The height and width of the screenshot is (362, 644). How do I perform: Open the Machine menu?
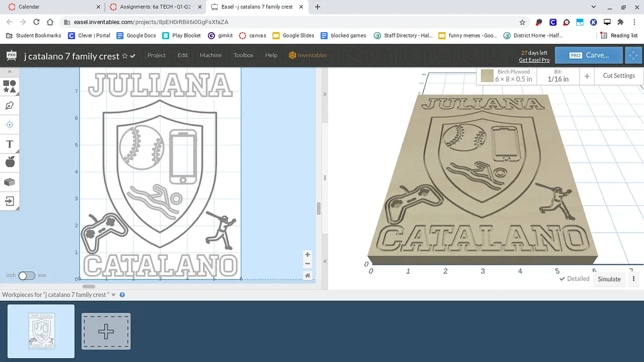point(210,55)
